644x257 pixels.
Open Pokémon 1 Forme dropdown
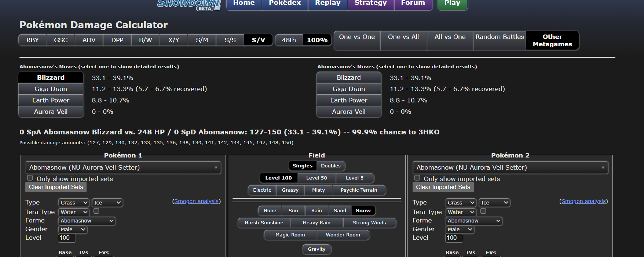[87, 221]
